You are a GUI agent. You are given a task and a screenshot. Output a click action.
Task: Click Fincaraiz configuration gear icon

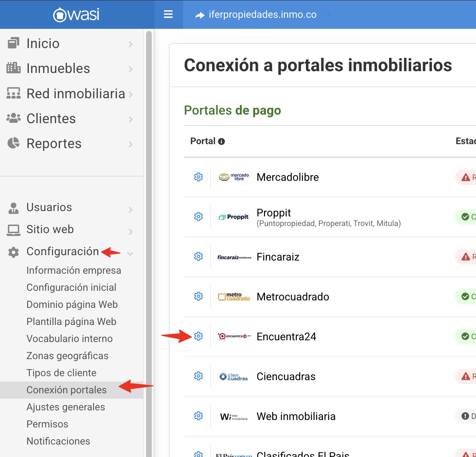[x=198, y=256]
